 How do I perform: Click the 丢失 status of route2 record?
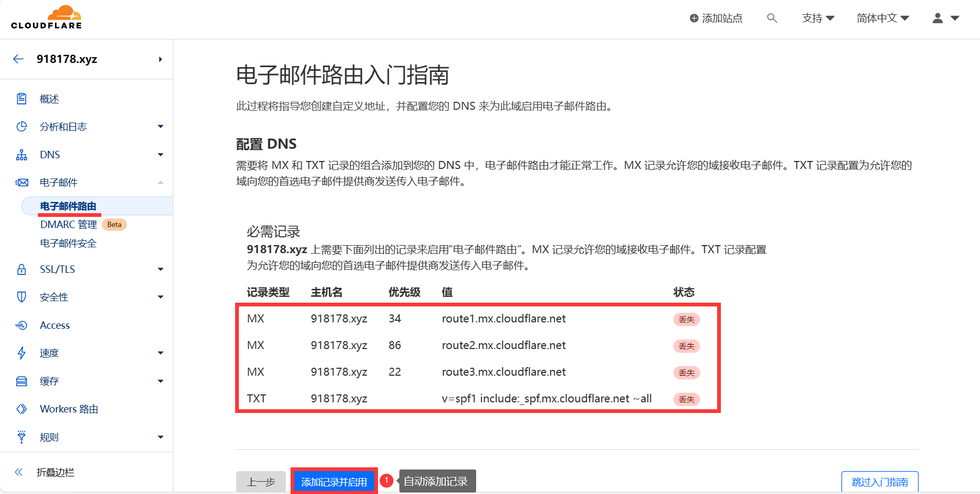(x=686, y=346)
